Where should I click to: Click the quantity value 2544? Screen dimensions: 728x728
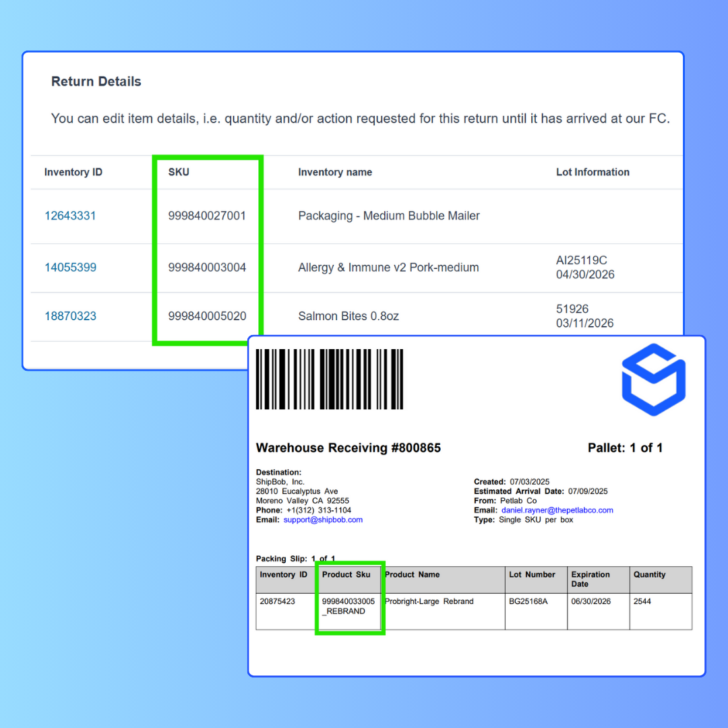tap(642, 601)
